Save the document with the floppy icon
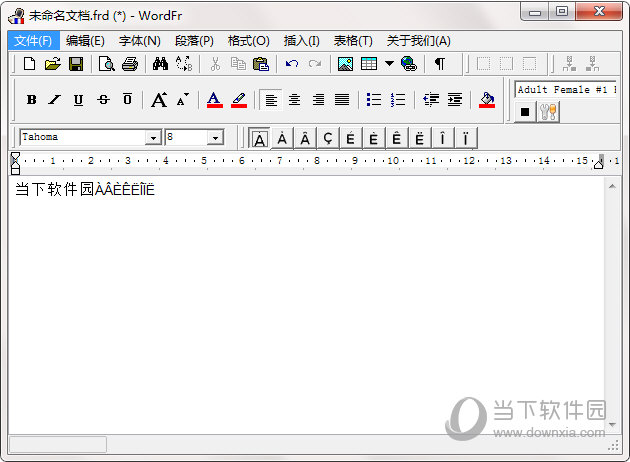This screenshot has height=462, width=630. pos(76,64)
